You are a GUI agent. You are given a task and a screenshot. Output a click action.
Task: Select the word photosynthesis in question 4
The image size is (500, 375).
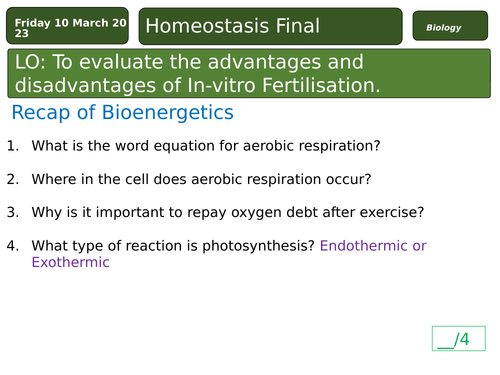tap(258, 246)
